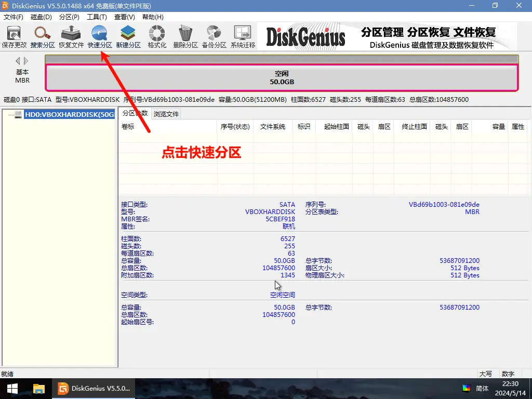
Task: Click the 简体 input method indicator
Action: click(482, 389)
